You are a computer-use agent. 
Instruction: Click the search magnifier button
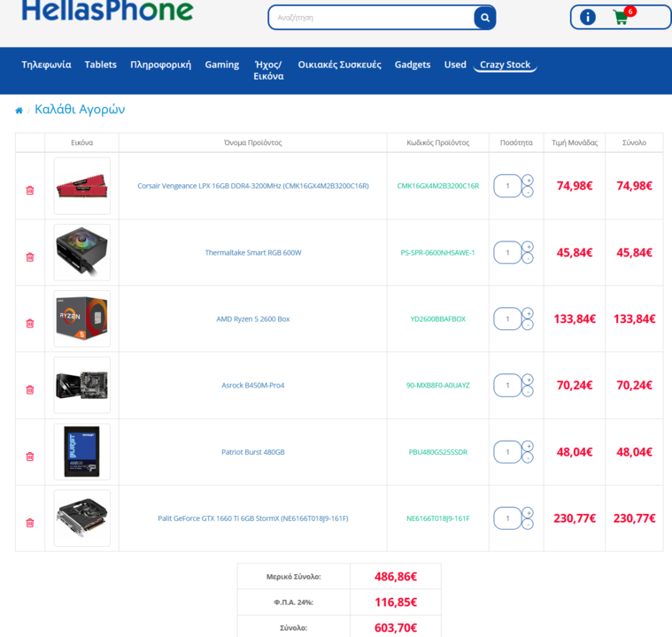coord(484,18)
